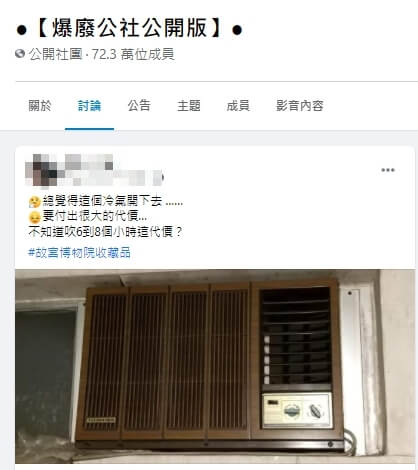Click the post text about 冷氣
Screen dimensions: 418x470
click(106, 217)
